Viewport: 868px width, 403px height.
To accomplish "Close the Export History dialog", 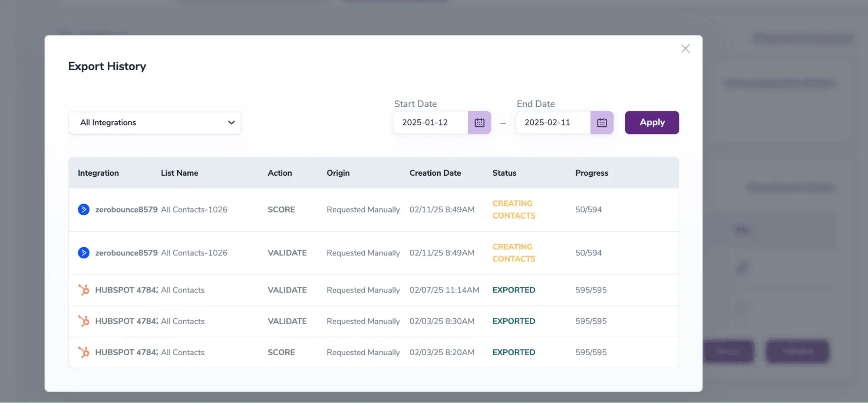I will (x=685, y=49).
